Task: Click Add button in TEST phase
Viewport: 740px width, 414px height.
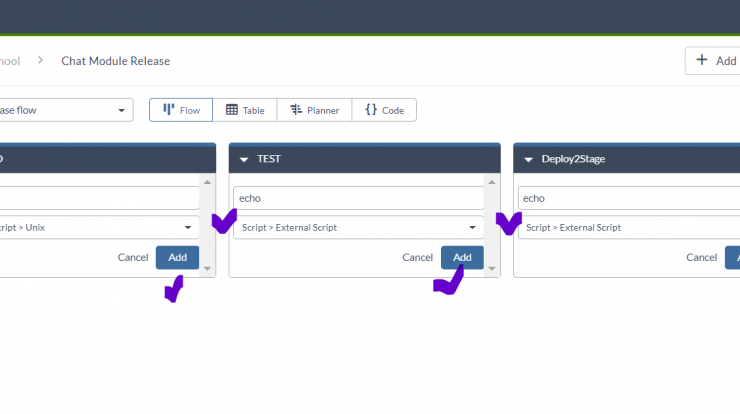Action: tap(462, 257)
